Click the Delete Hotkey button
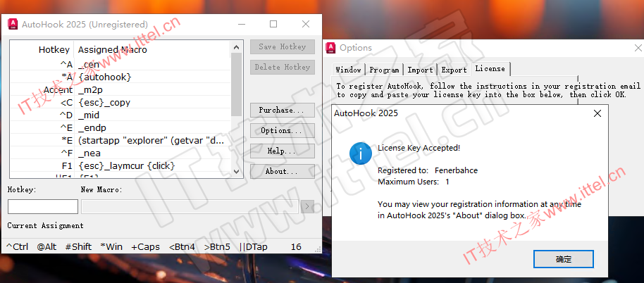The height and width of the screenshot is (283, 644). click(282, 68)
